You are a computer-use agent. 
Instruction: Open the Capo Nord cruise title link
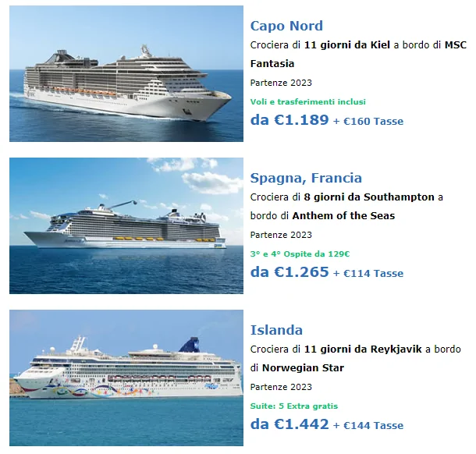pyautogui.click(x=286, y=26)
